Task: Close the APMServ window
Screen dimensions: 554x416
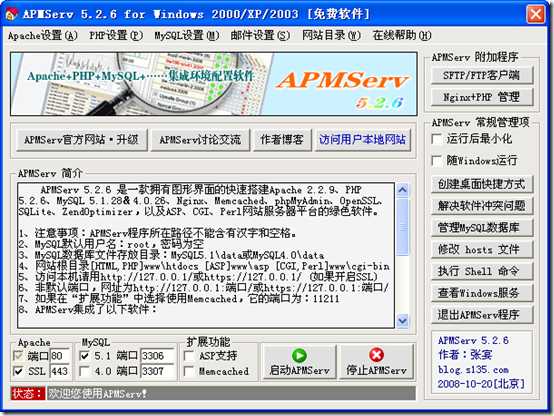Action: (536, 14)
